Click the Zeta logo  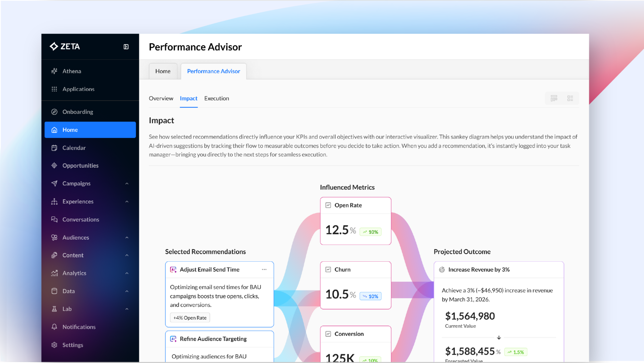pos(65,46)
